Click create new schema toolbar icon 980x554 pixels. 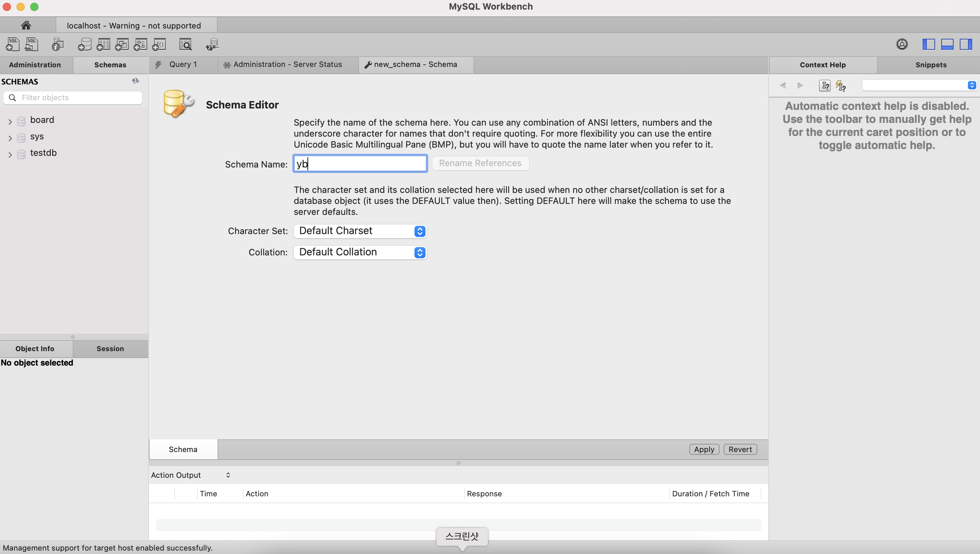coord(84,45)
